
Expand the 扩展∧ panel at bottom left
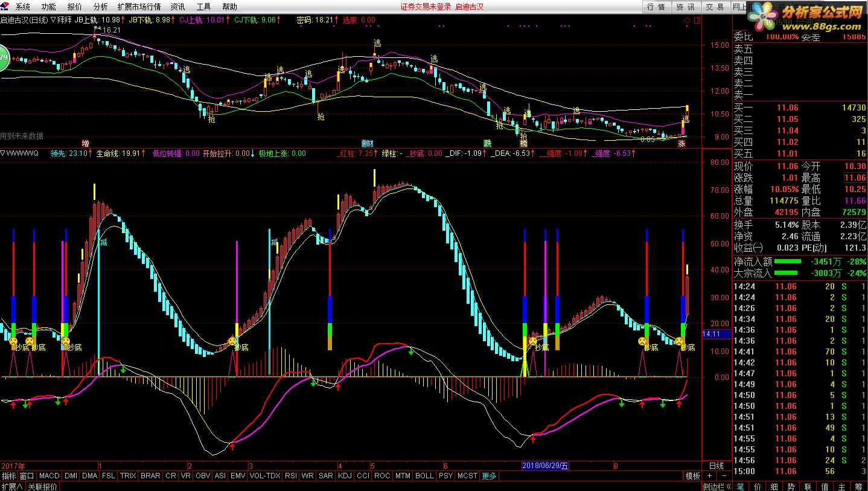coord(12,486)
